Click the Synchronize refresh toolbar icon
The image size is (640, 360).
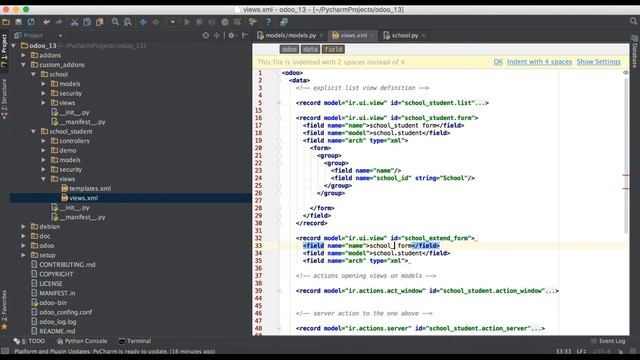[31, 22]
